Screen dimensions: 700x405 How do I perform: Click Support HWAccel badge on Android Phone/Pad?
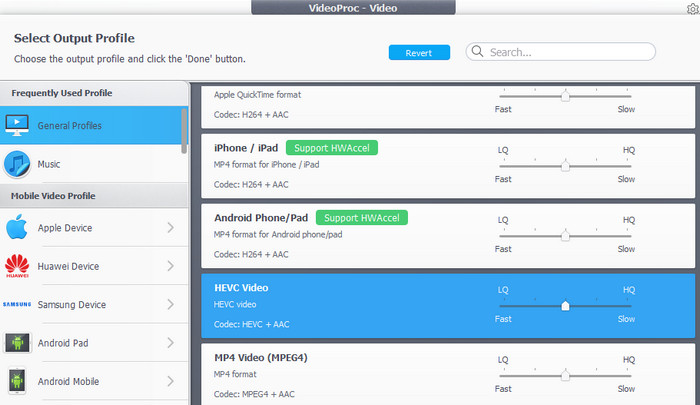pos(362,218)
